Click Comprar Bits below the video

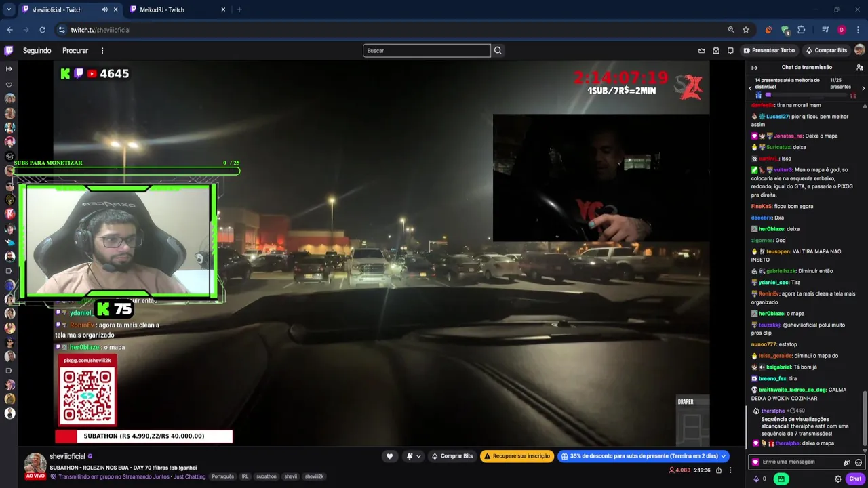point(452,456)
